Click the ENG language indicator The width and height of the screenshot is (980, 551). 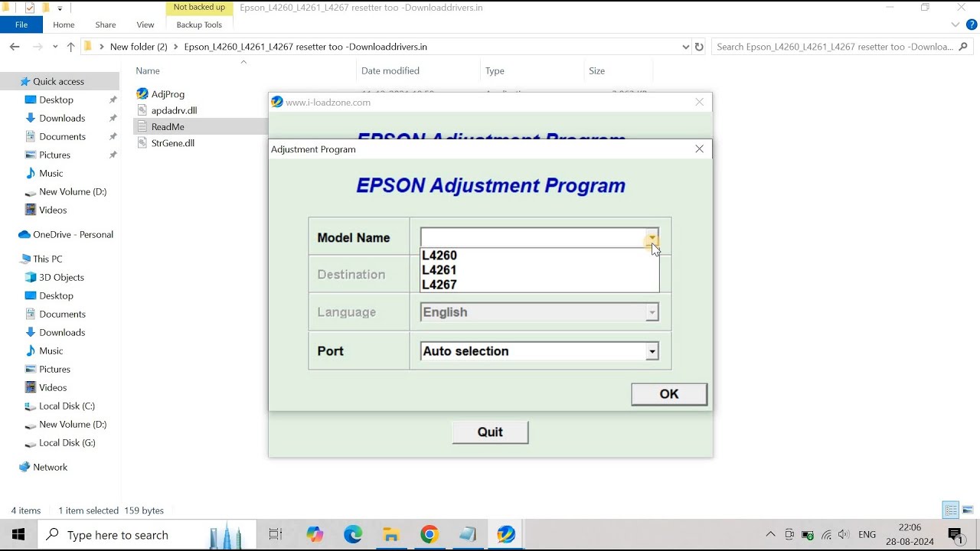pos(867,535)
